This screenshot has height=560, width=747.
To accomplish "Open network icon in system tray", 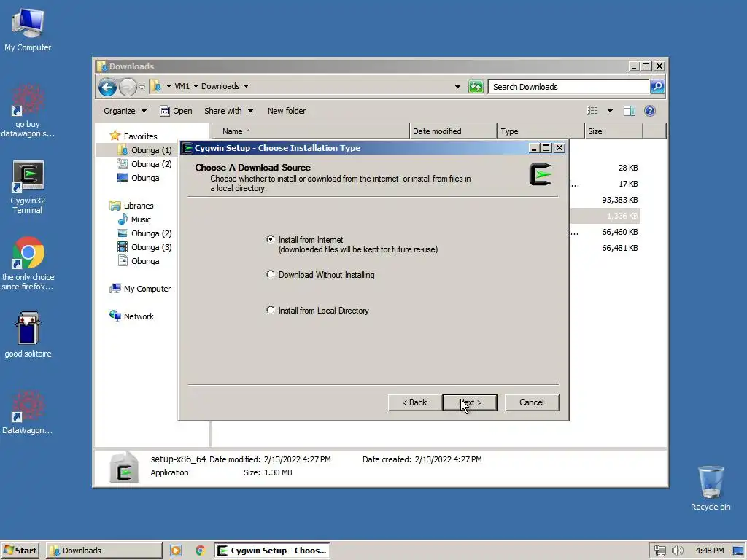I will (x=659, y=551).
